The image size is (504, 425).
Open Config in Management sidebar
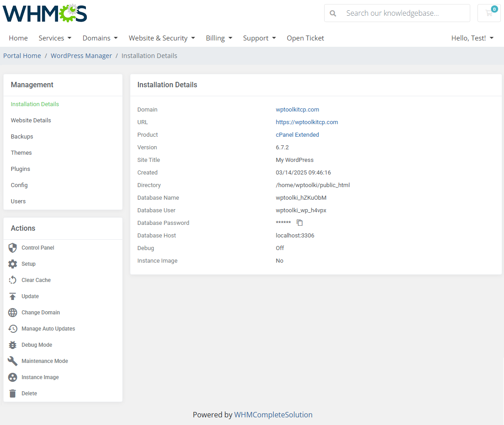19,185
